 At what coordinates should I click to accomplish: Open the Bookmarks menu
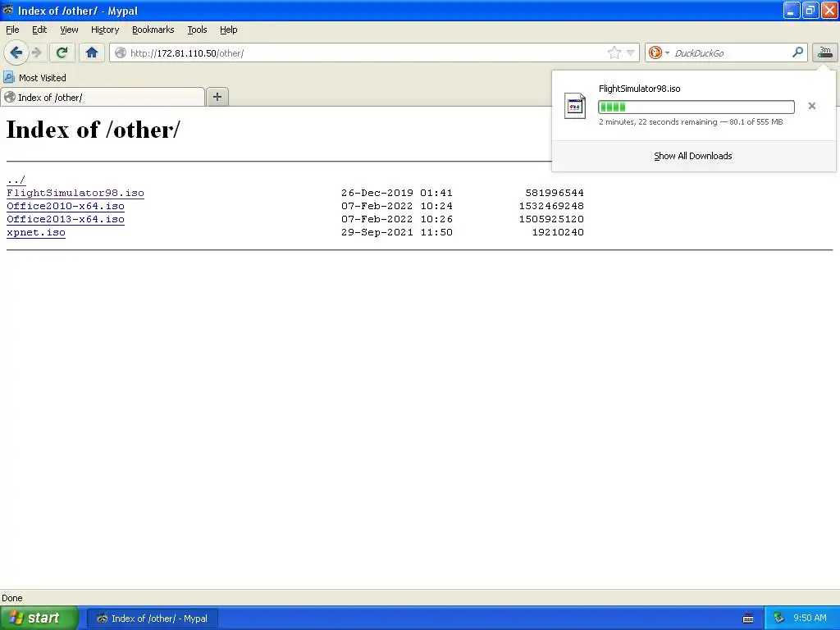click(x=153, y=30)
